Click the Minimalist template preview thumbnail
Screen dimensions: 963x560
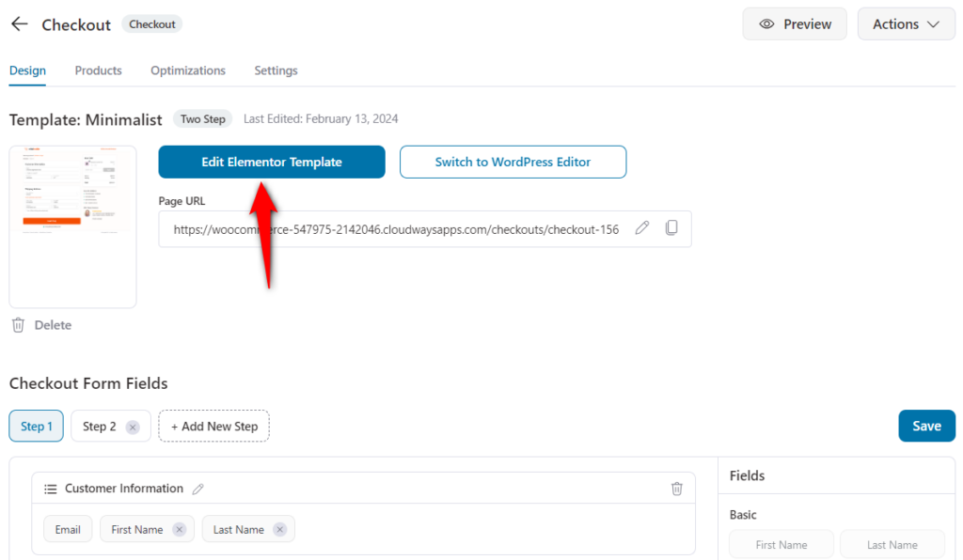(72, 226)
